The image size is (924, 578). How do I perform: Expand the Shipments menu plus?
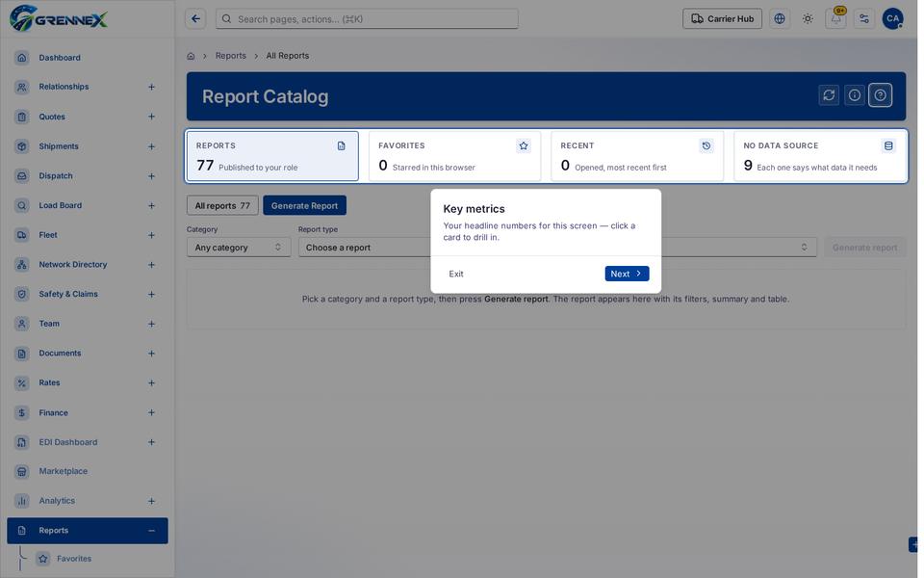click(151, 146)
